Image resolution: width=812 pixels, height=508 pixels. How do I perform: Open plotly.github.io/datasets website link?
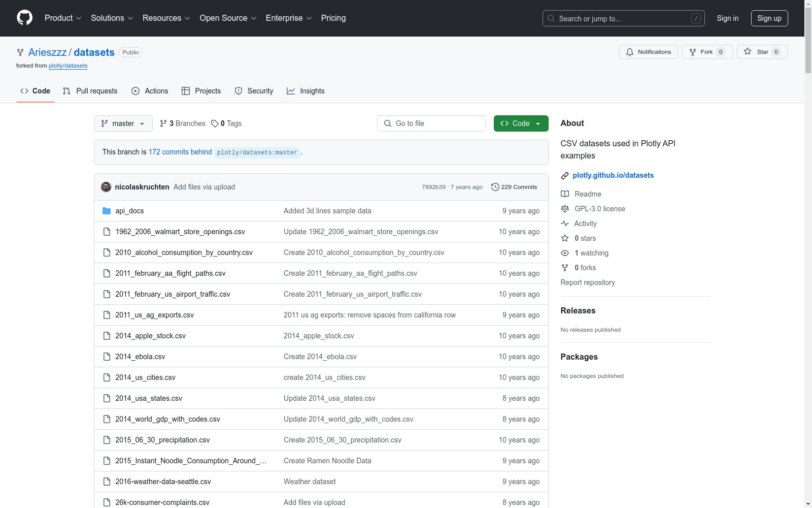[613, 175]
